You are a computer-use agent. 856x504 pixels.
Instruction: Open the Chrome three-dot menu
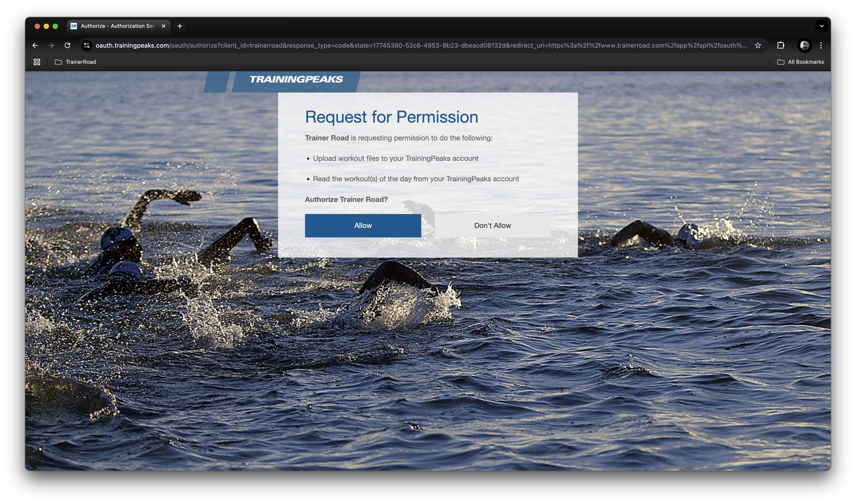(821, 45)
